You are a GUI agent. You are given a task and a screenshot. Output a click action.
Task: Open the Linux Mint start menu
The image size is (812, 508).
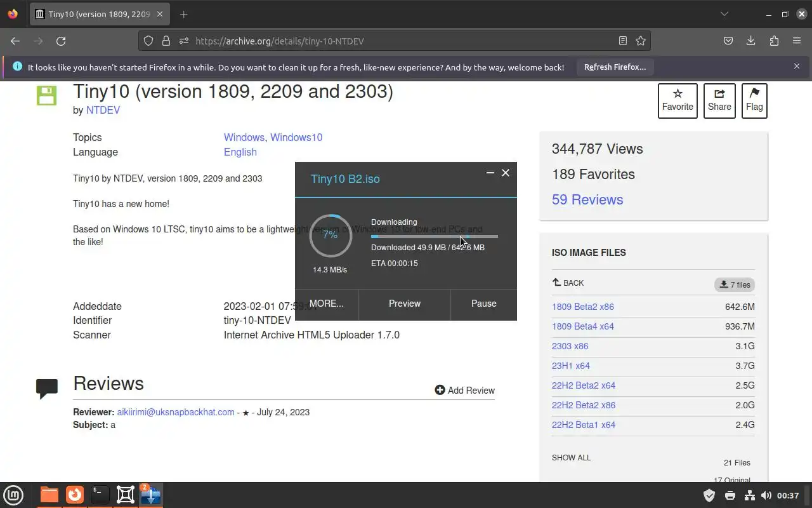pyautogui.click(x=13, y=495)
